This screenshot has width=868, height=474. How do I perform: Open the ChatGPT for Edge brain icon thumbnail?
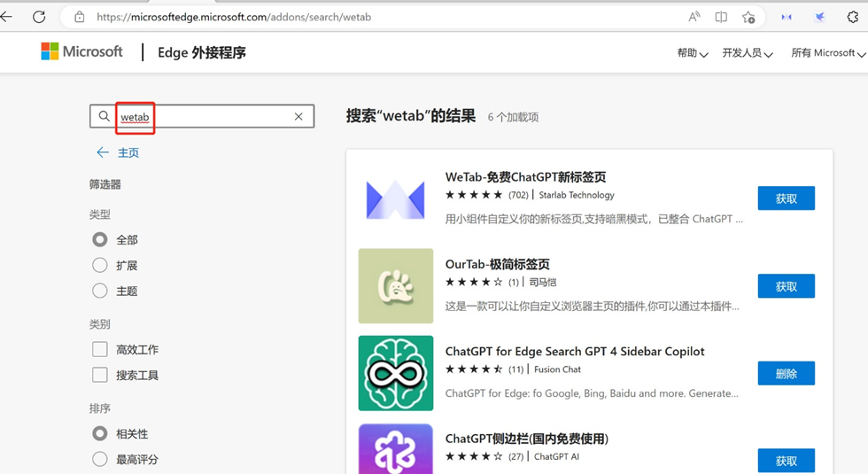(395, 373)
